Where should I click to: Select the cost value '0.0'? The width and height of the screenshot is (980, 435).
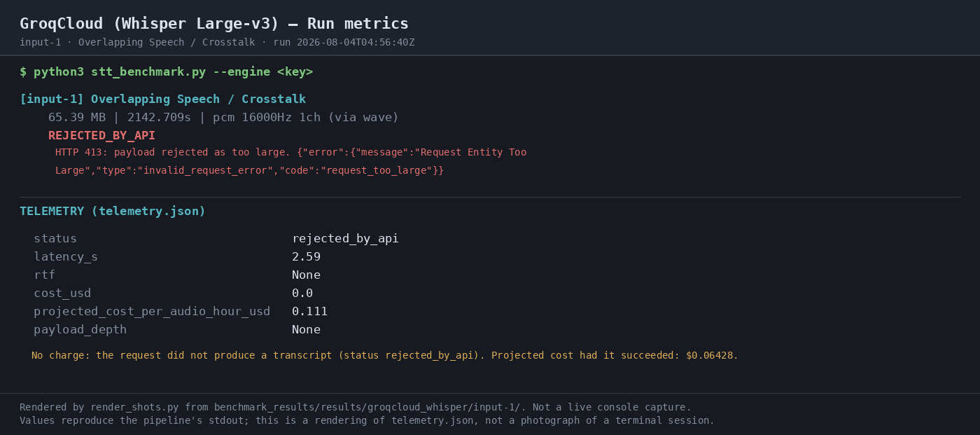[302, 294]
